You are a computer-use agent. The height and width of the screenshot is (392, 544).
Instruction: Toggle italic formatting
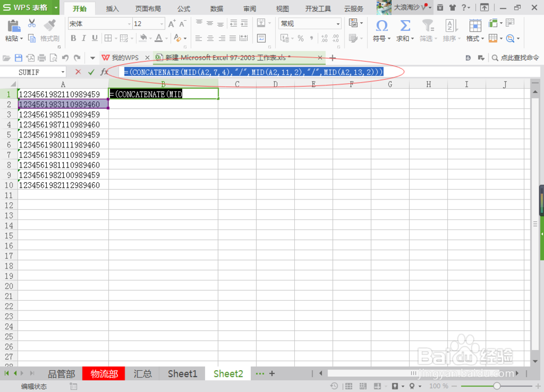tap(84, 38)
